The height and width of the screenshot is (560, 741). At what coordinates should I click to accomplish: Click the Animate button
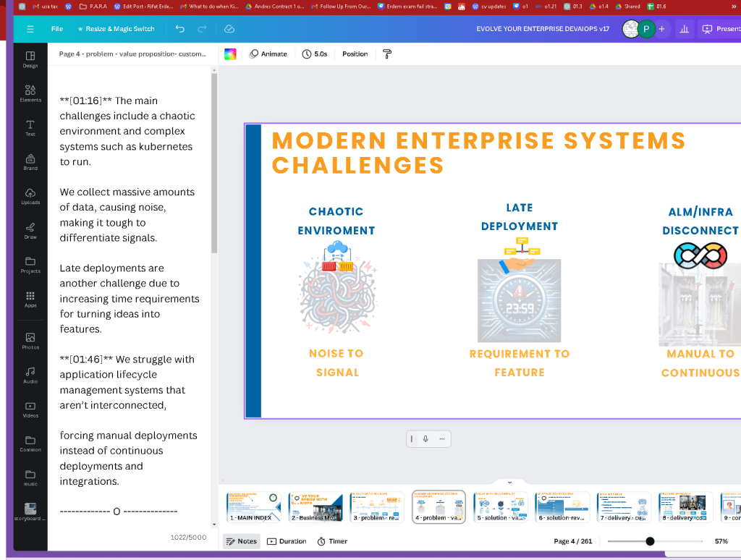(x=268, y=54)
